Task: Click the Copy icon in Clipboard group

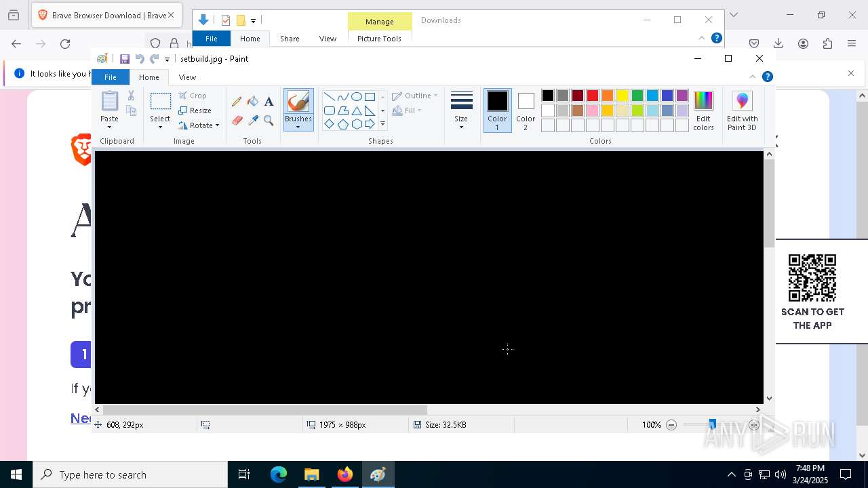Action: [x=132, y=110]
